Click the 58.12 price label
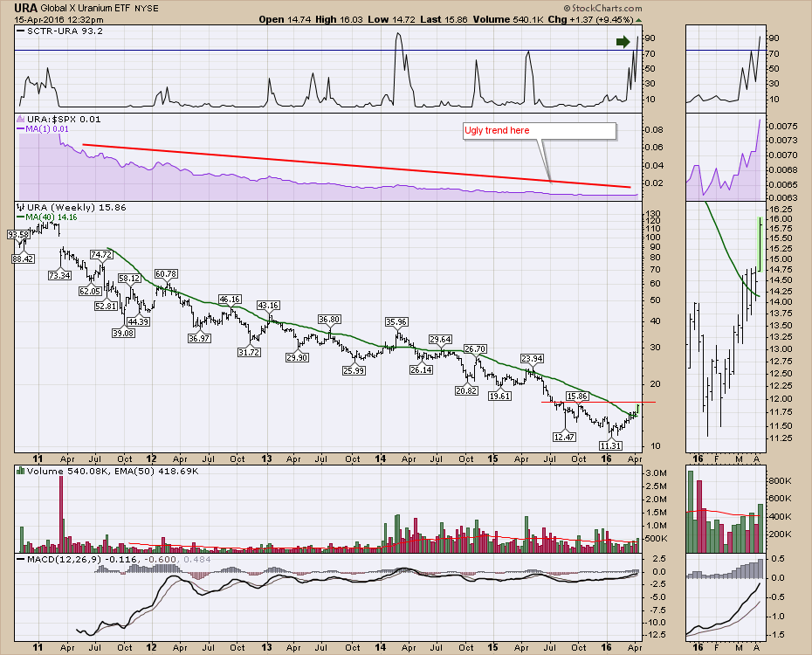The image size is (812, 655). coord(129,278)
